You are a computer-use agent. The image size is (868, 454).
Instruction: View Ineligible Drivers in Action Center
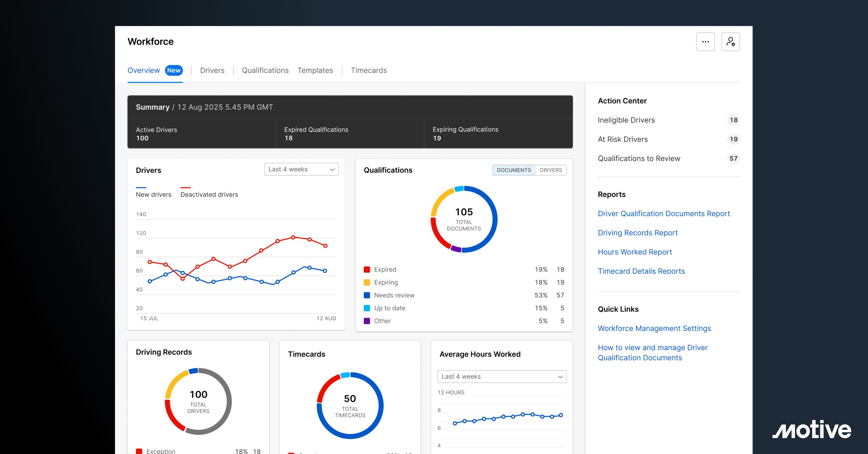(626, 120)
